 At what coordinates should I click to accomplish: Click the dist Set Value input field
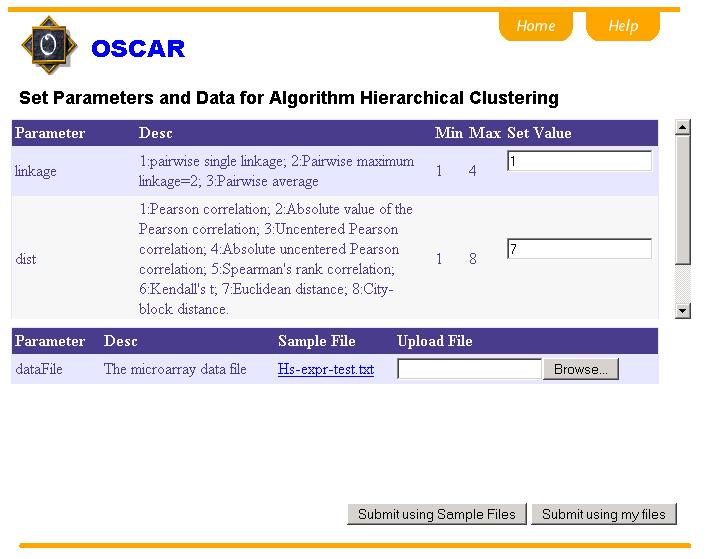click(579, 248)
